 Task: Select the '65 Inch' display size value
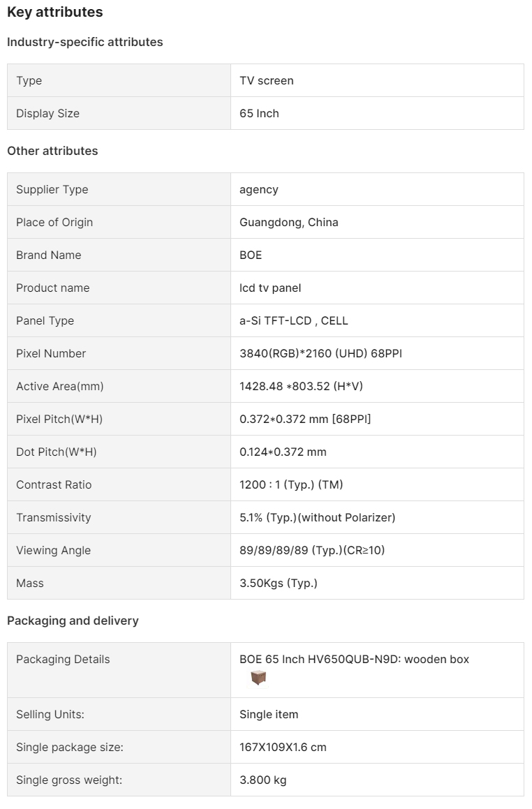click(259, 114)
